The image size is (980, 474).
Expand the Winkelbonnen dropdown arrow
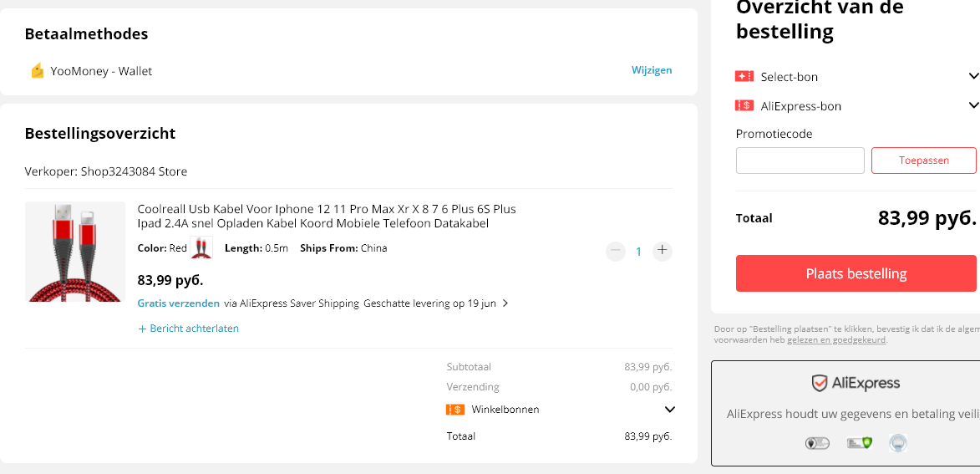tap(669, 410)
